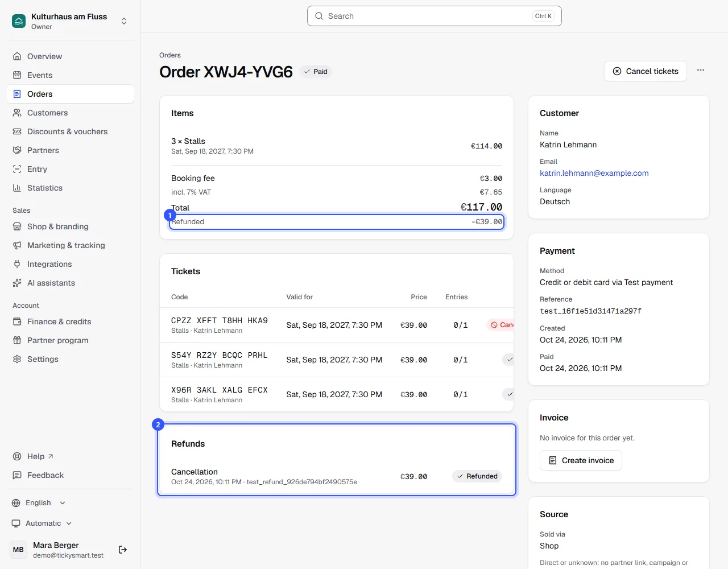Open the English language dropdown
Viewport: 728px width, 569px height.
pyautogui.click(x=39, y=503)
